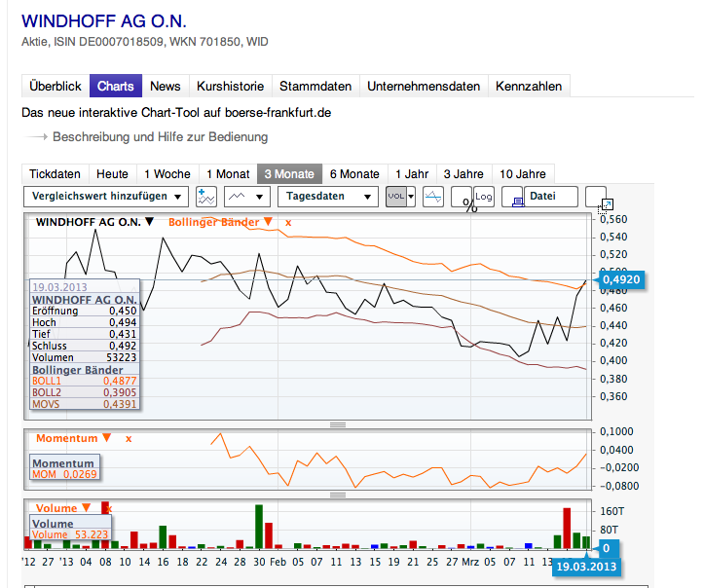Open Beschreibung und Hilfe zur Bedienung link
Viewport: 704px width, 588px height.
click(x=161, y=137)
